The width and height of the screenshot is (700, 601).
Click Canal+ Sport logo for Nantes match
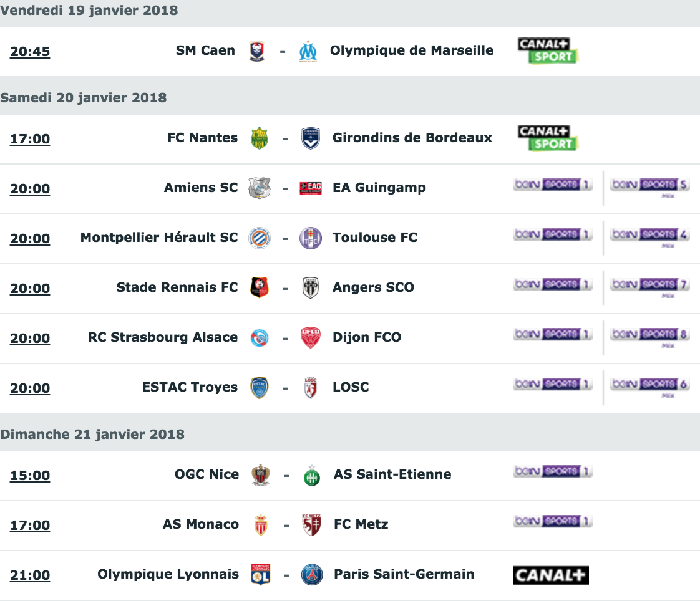pos(548,138)
